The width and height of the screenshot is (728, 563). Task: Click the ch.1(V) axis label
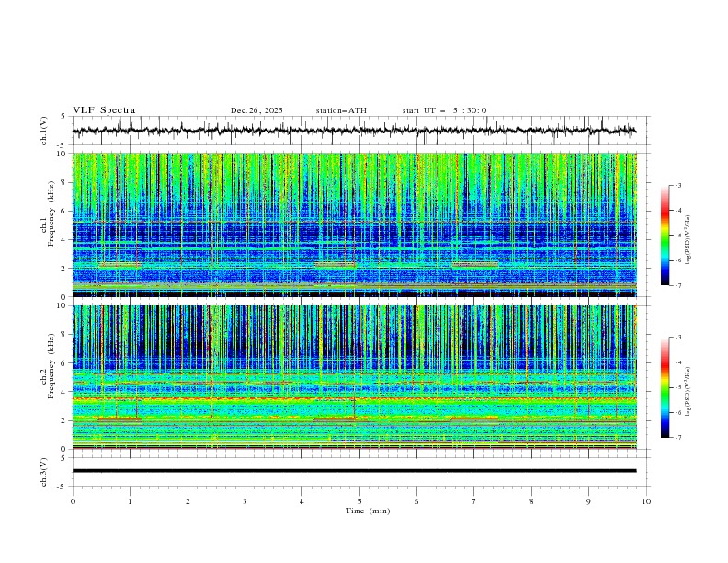(45, 131)
